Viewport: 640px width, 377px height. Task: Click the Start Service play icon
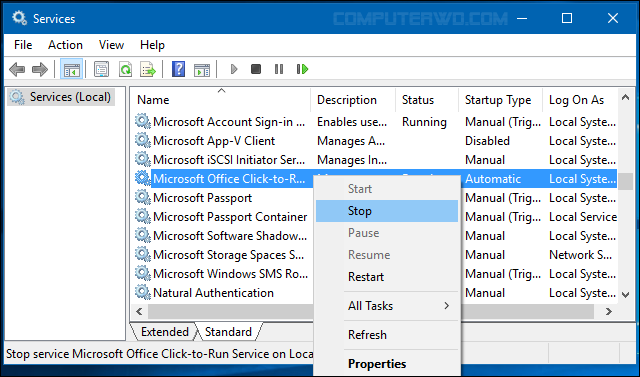click(x=234, y=69)
